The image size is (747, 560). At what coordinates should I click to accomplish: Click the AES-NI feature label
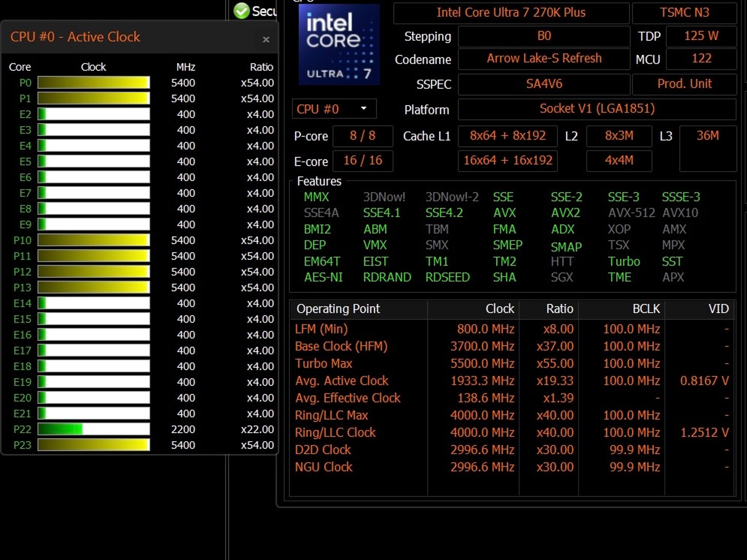click(324, 277)
